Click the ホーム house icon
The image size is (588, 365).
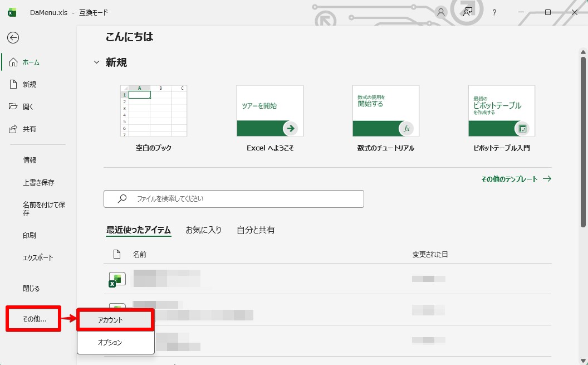coord(13,62)
